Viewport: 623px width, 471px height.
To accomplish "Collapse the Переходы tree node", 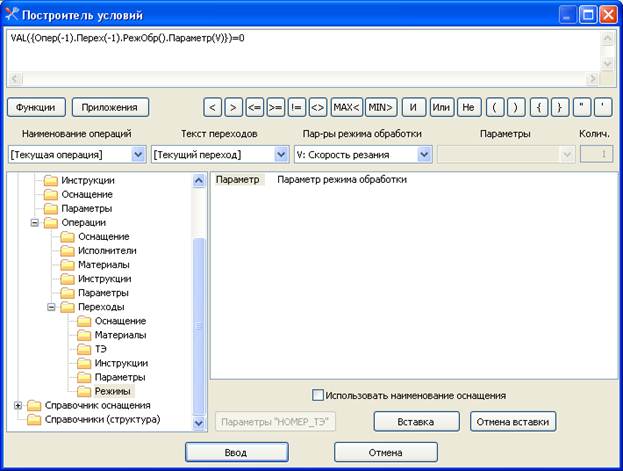I will pos(51,307).
